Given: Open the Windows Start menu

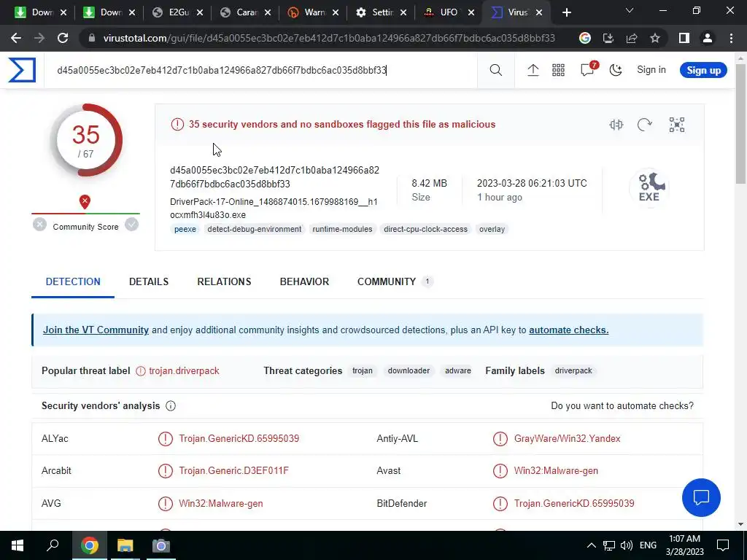Looking at the screenshot, I should click(18, 545).
